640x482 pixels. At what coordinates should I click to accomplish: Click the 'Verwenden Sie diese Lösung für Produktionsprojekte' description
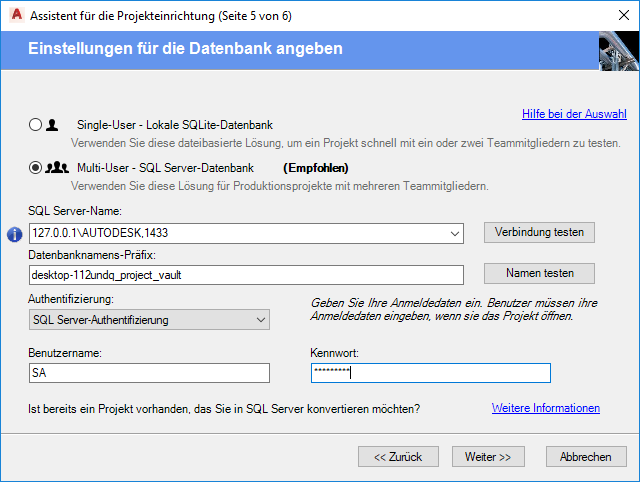[x=280, y=186]
